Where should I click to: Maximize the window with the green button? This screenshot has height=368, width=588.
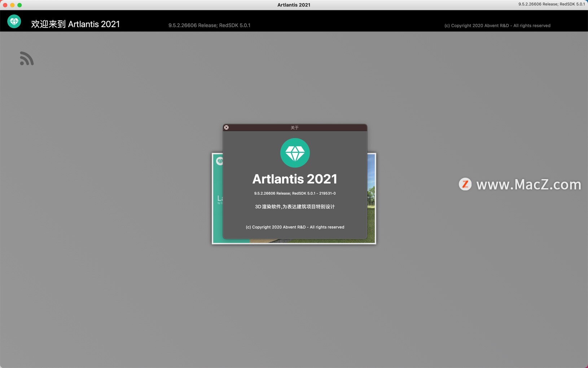19,5
